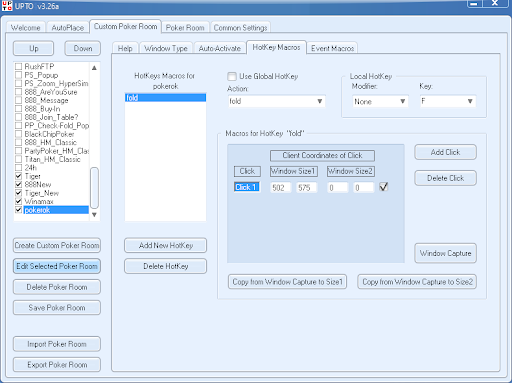Select 888_Buy-In in the list

click(42, 109)
